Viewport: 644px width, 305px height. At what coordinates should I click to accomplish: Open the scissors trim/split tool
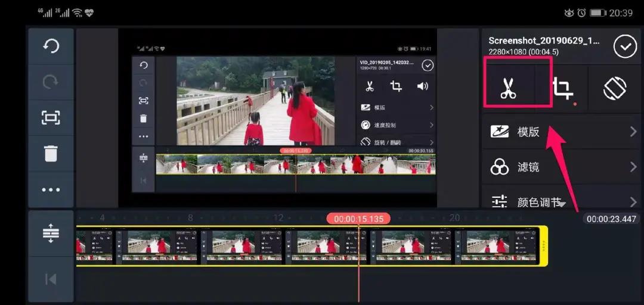[x=508, y=88]
